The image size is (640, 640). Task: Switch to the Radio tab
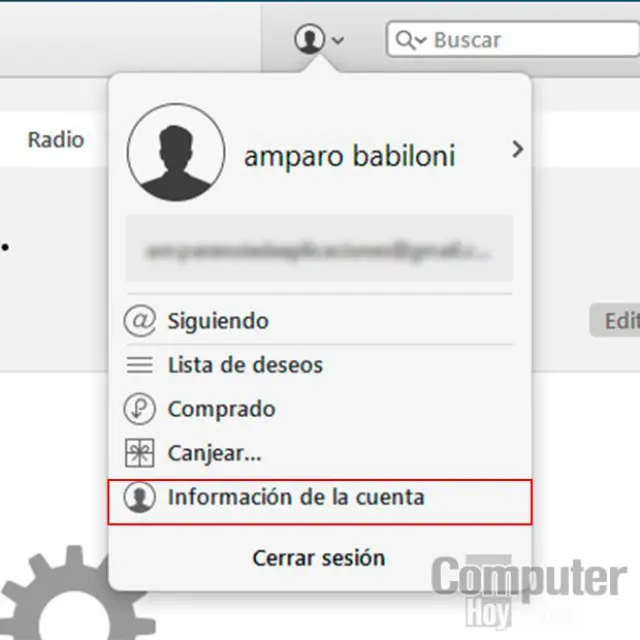pyautogui.click(x=56, y=140)
